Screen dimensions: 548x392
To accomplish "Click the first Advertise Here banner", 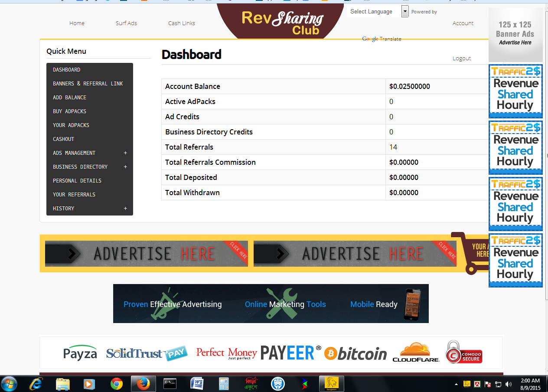I will coord(147,254).
